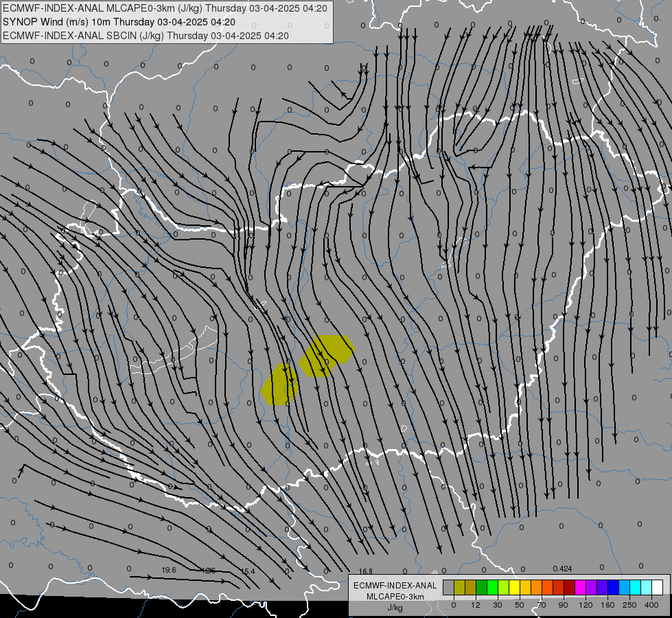Image resolution: width=672 pixels, height=618 pixels.
Task: Select the bright green legend swatch
Action: pyautogui.click(x=492, y=587)
